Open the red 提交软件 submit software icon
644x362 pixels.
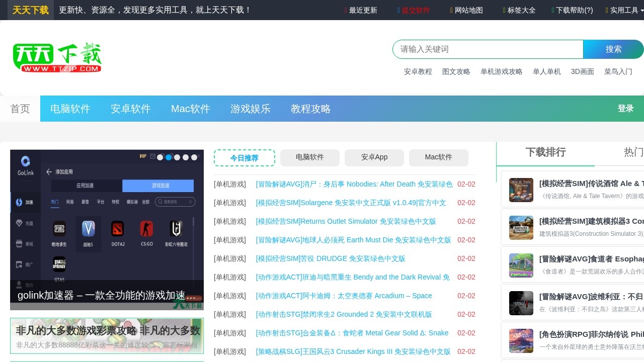tap(414, 10)
